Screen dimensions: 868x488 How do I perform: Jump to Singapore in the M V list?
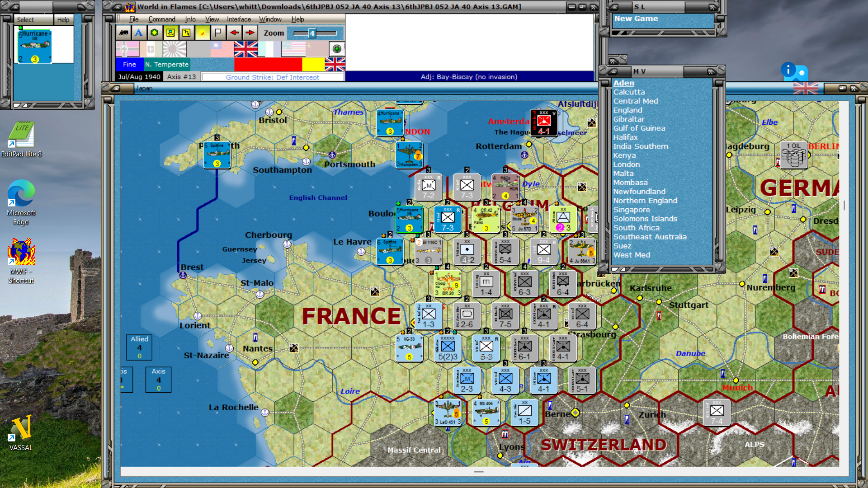click(x=632, y=210)
